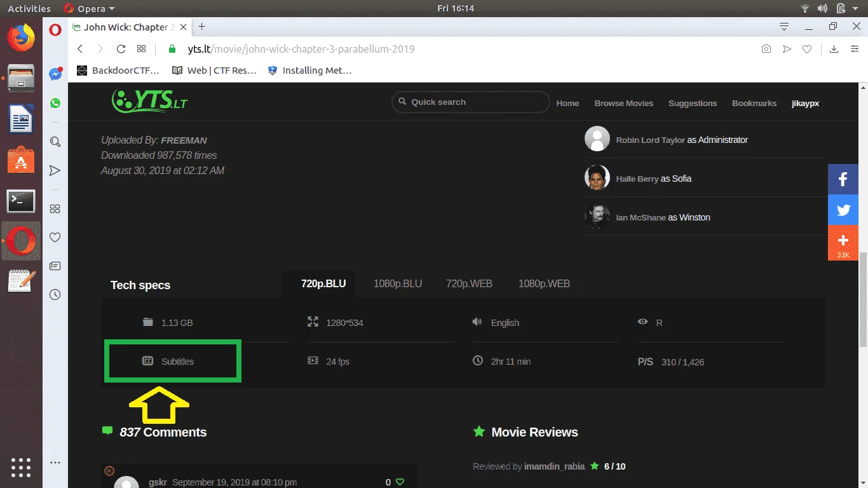Screen dimensions: 868x488
Task: Open the Browse Movies page
Action: 624,103
